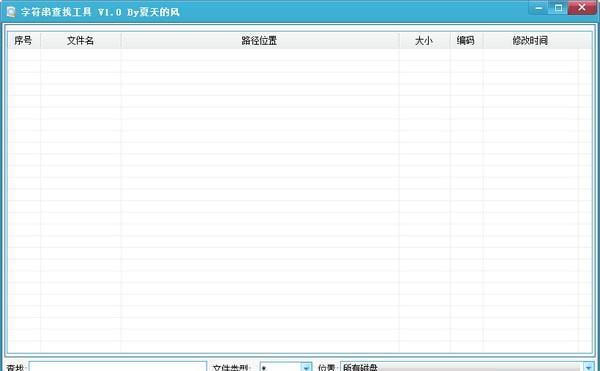Close the 字符串查找工具 window
Image resolution: width=600 pixels, height=371 pixels.
click(x=582, y=8)
